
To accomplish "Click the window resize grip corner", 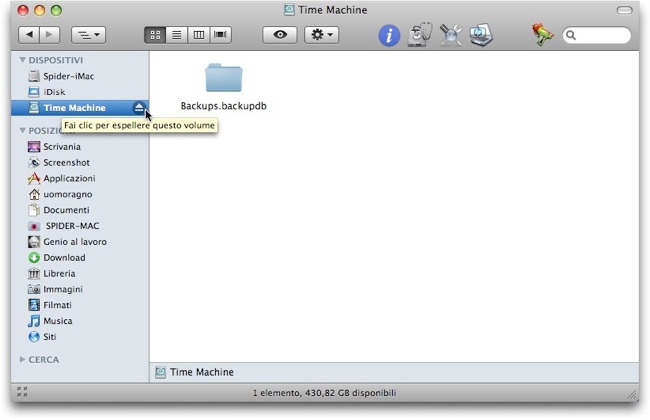I will [632, 395].
